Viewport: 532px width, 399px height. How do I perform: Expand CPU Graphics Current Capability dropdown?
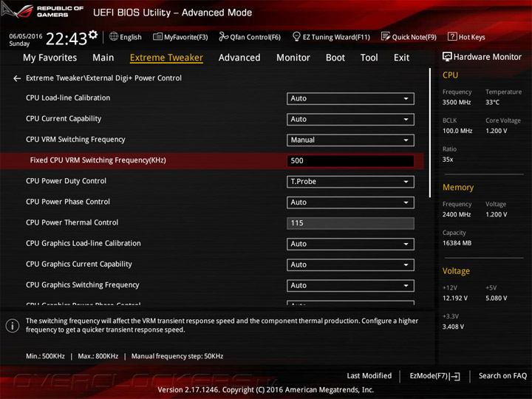(x=350, y=265)
